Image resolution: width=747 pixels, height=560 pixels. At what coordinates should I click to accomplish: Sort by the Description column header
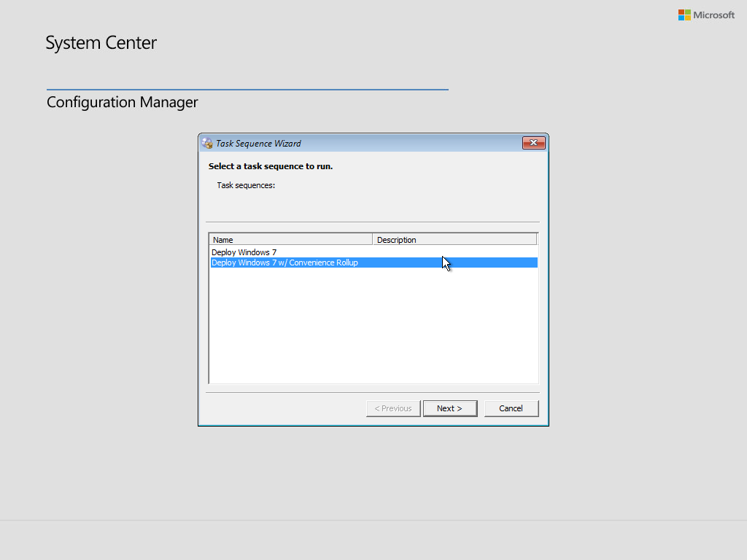(454, 239)
